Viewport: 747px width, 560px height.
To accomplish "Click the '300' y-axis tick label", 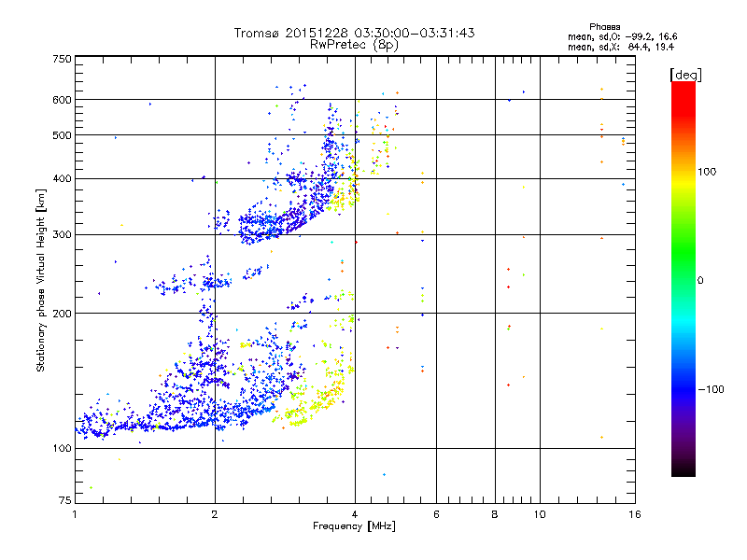I will tap(62, 235).
